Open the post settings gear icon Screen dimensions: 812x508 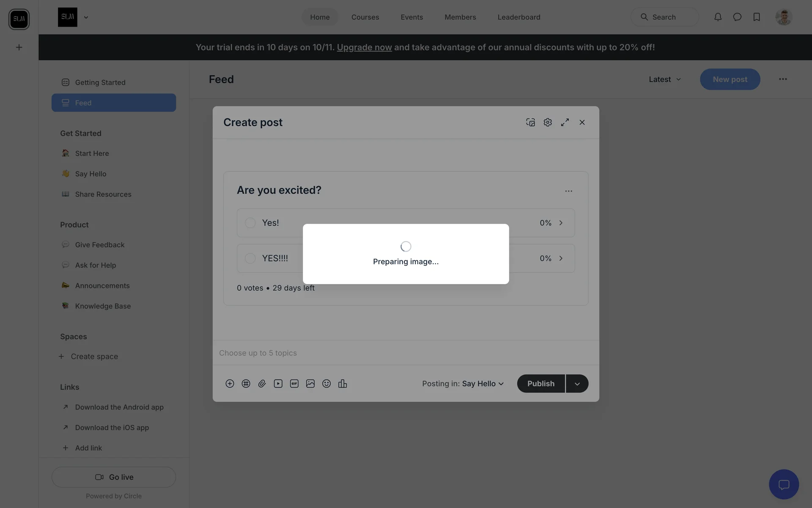tap(548, 122)
